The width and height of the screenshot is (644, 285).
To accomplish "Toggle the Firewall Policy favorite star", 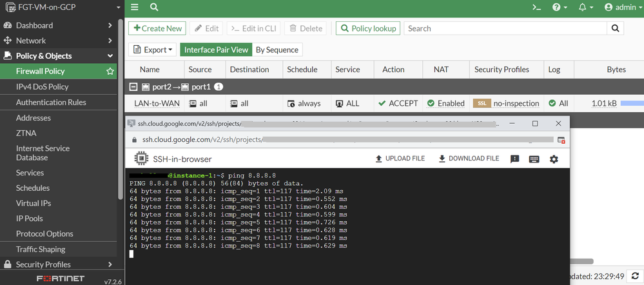I will tap(110, 72).
